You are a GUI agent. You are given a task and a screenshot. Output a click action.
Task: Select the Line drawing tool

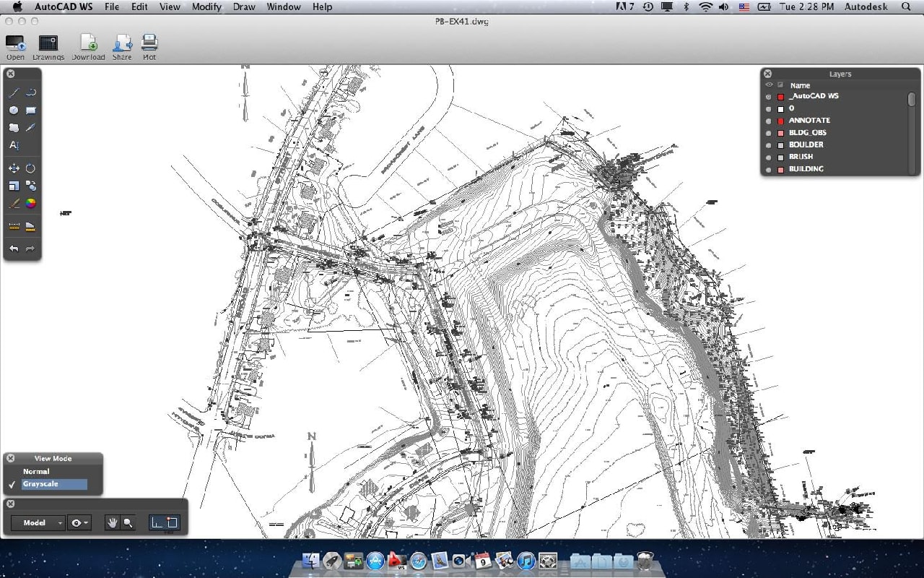[13, 92]
